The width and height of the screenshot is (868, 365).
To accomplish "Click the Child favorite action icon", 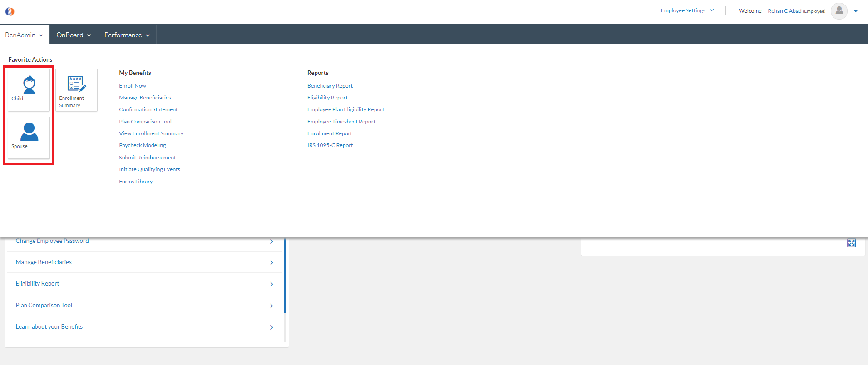I will 29,85.
